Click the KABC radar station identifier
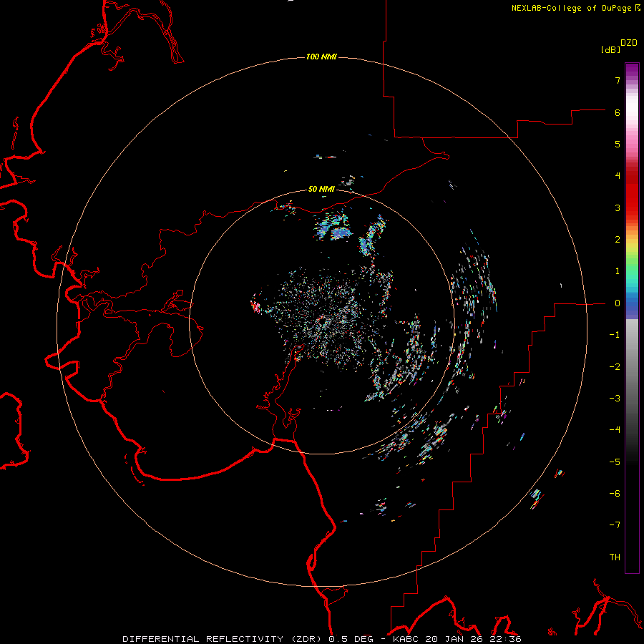 [407, 639]
